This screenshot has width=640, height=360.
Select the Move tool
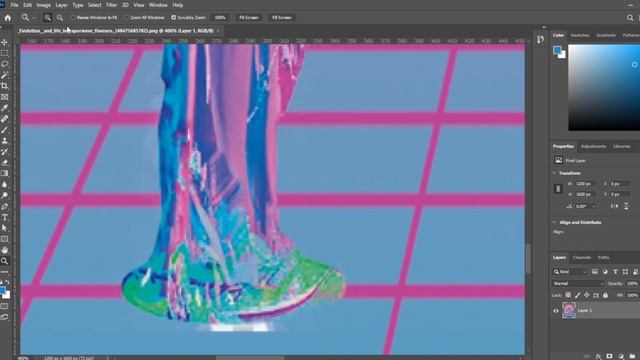pos(4,42)
